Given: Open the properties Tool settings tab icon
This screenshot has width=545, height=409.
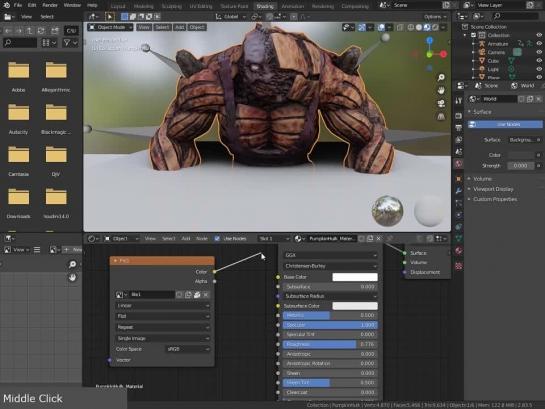Looking at the screenshot, I should 458,100.
